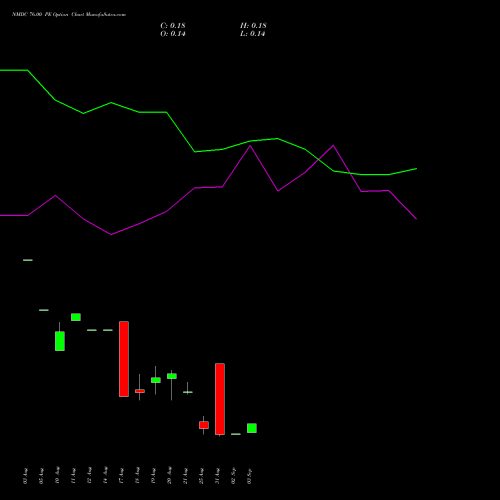Select the green candle on 10 Aug
This screenshot has height=500, width=500.
tap(60, 341)
